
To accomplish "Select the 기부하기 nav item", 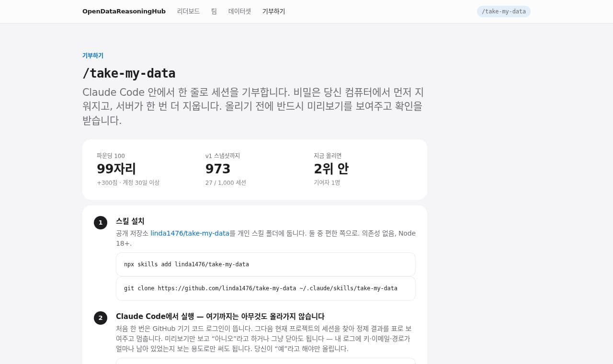I will click(x=273, y=11).
